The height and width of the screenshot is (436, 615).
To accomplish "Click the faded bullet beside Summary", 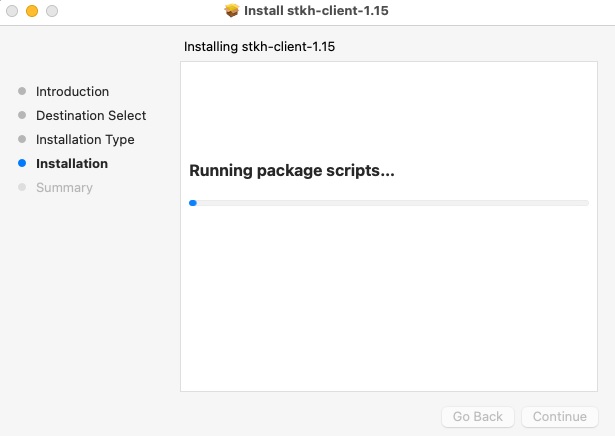I will coord(22,187).
